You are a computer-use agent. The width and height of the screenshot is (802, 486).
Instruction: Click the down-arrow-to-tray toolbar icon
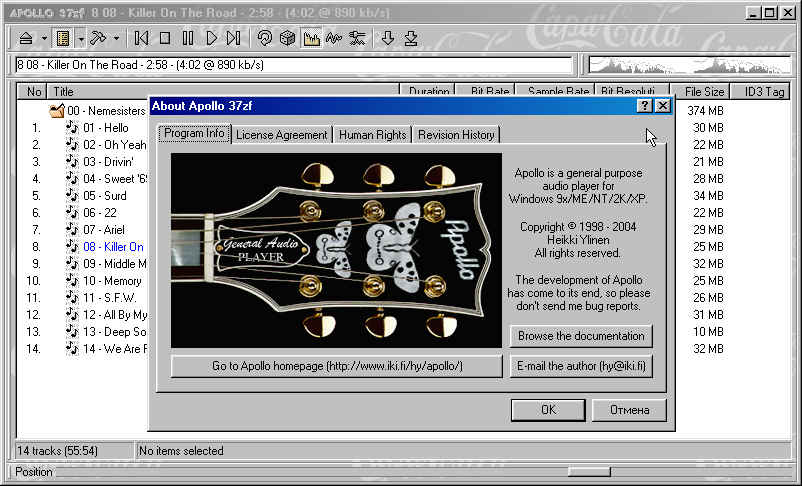[411, 38]
